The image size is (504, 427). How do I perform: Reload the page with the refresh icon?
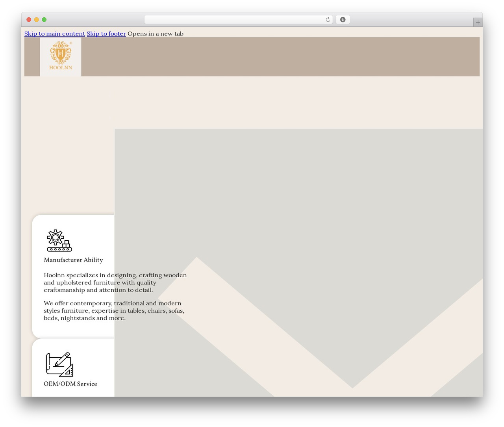(328, 20)
